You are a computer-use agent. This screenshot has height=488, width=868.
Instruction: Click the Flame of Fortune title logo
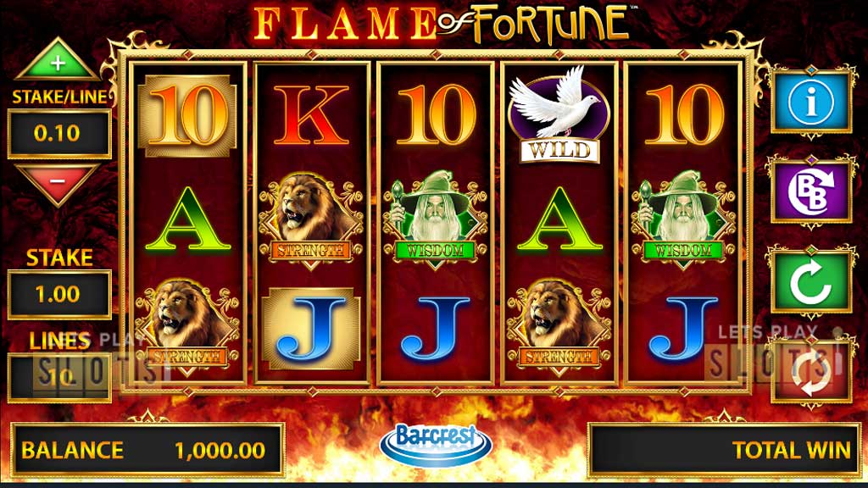point(441,24)
